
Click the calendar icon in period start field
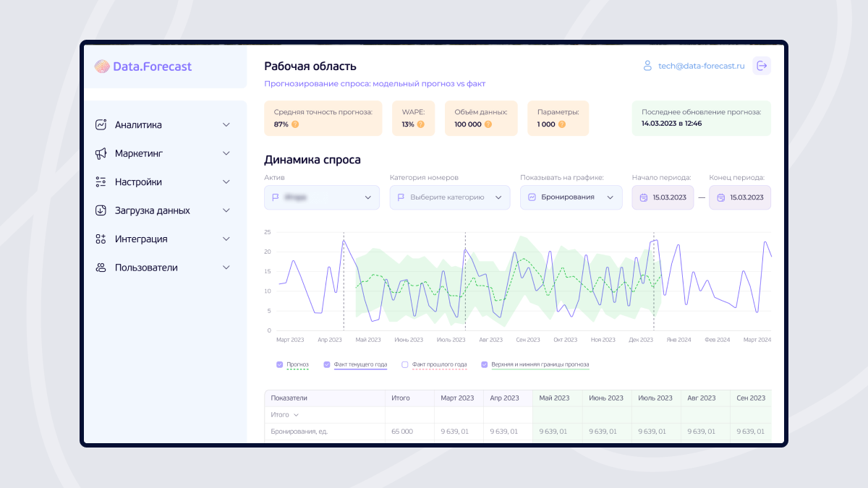(x=644, y=197)
